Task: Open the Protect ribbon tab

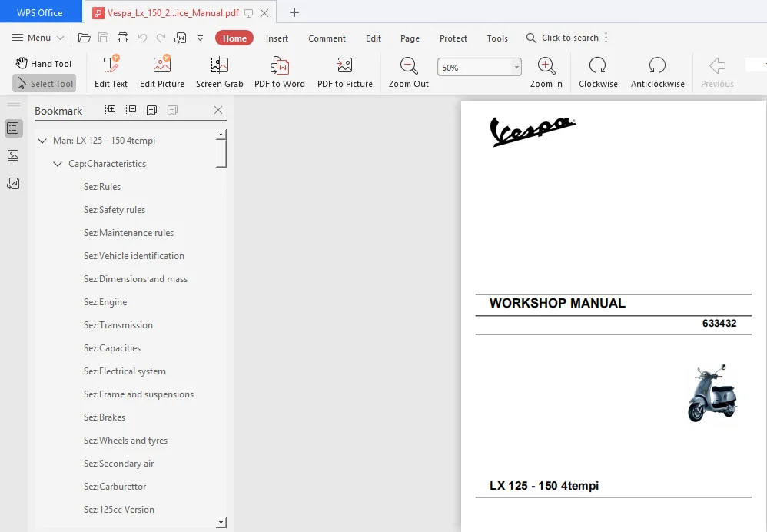Action: pos(453,38)
